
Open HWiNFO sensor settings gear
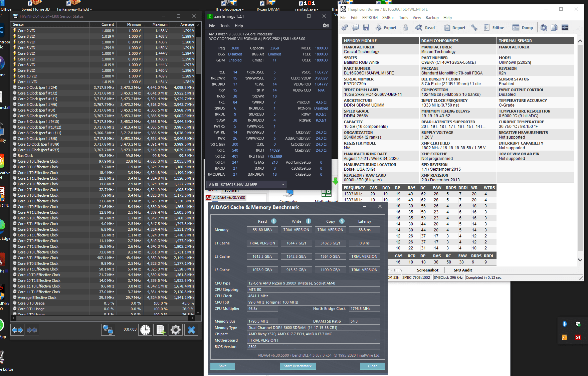(175, 330)
